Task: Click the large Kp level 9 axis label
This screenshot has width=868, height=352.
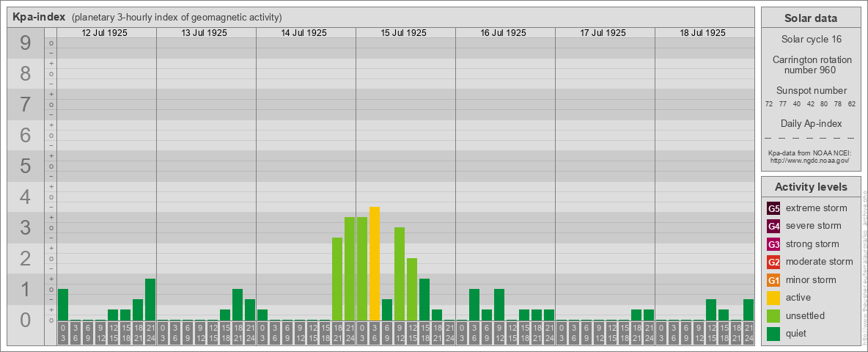Action: click(x=26, y=43)
